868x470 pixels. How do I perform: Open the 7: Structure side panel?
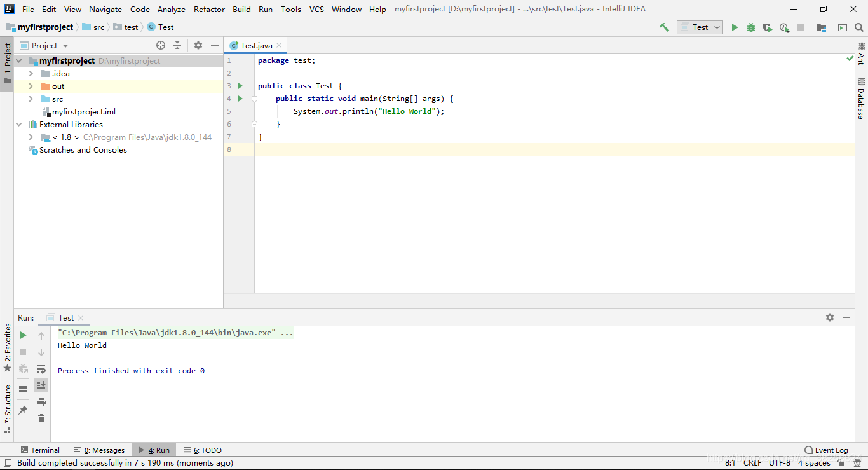point(8,409)
